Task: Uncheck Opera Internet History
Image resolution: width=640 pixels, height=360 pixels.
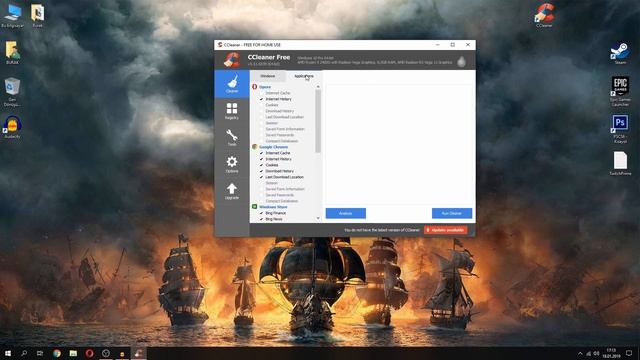Action: click(262, 99)
